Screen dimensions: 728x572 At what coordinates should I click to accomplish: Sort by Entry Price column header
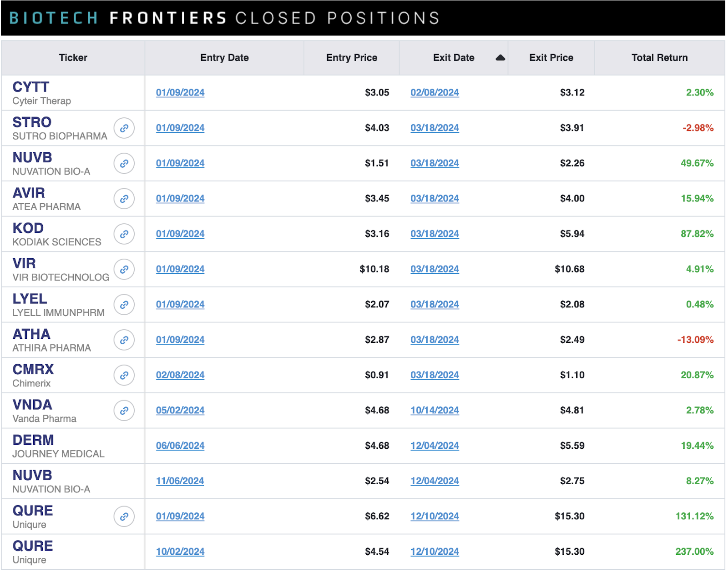(x=352, y=58)
